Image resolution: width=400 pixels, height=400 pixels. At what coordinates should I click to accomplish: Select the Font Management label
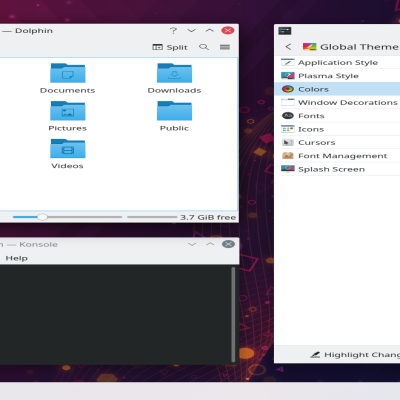[x=343, y=156]
